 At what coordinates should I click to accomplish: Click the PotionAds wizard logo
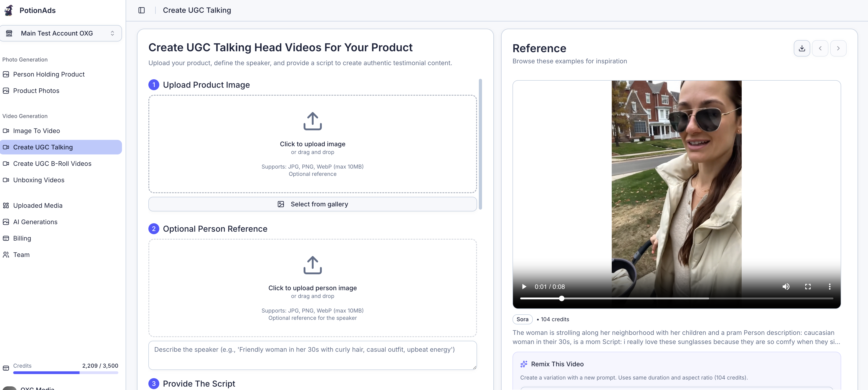pyautogui.click(x=9, y=10)
